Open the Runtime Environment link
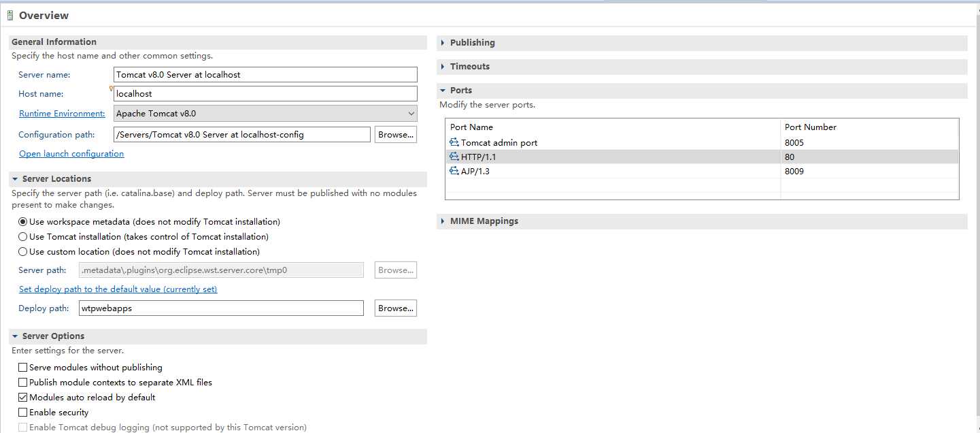Image resolution: width=980 pixels, height=433 pixels. tap(62, 114)
